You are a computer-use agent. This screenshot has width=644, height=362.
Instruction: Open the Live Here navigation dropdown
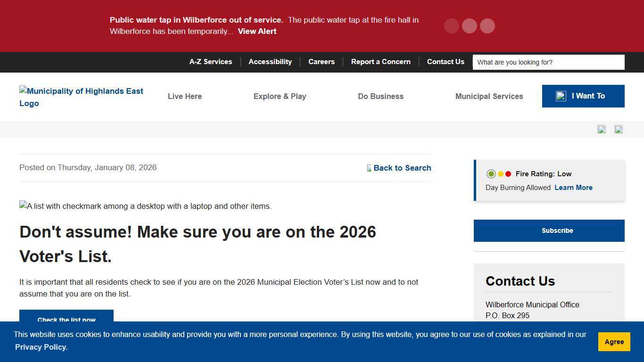[x=184, y=96]
